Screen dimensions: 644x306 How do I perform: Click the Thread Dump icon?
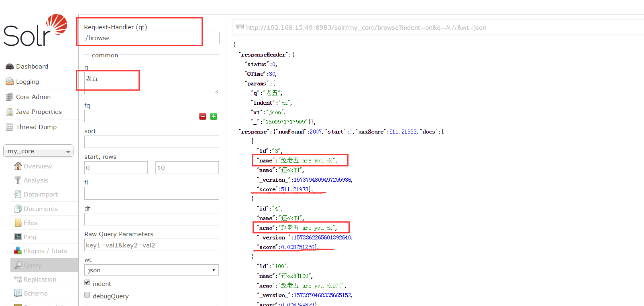[x=10, y=127]
